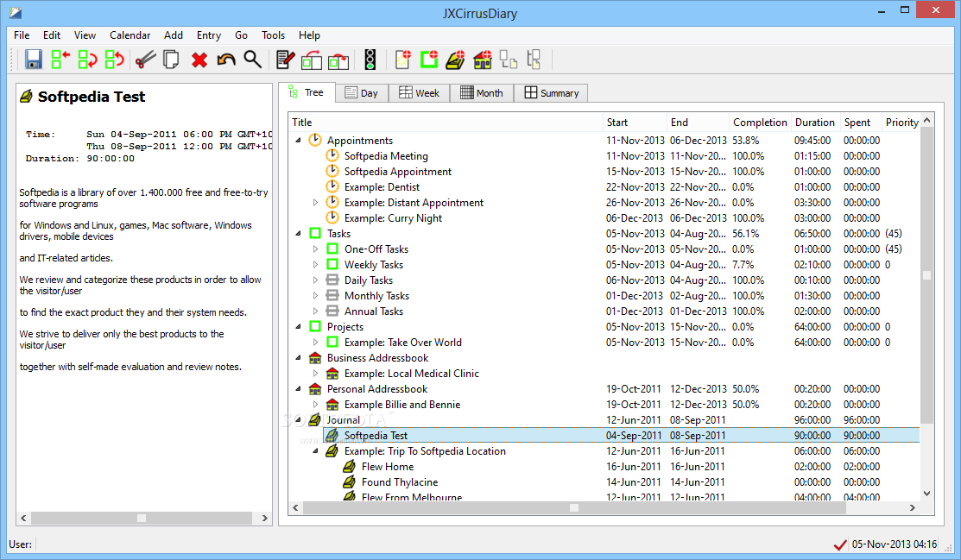Click the add journal entry book icon
Image resolution: width=961 pixels, height=560 pixels.
(x=455, y=60)
